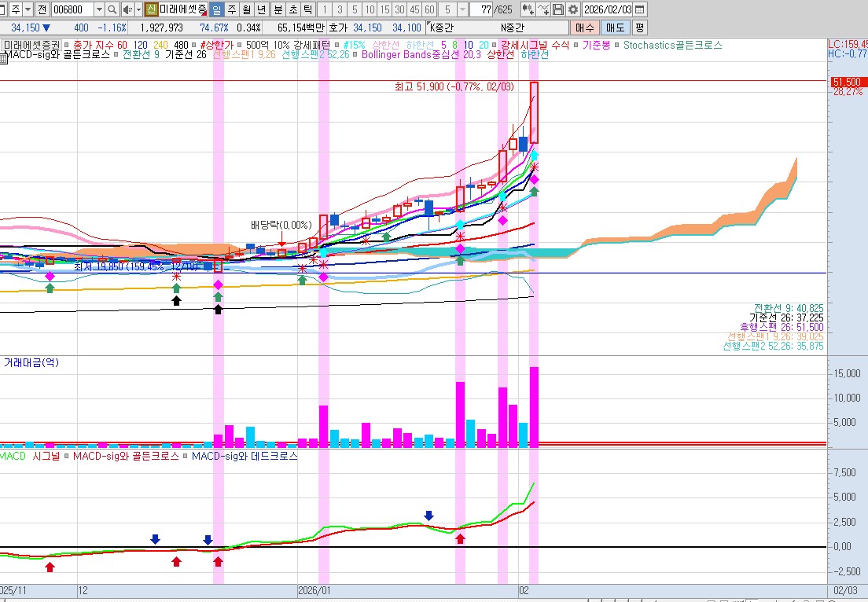868x602 pixels.
Task: Click the 최저 19,850 low price annotation
Action: coord(136,266)
